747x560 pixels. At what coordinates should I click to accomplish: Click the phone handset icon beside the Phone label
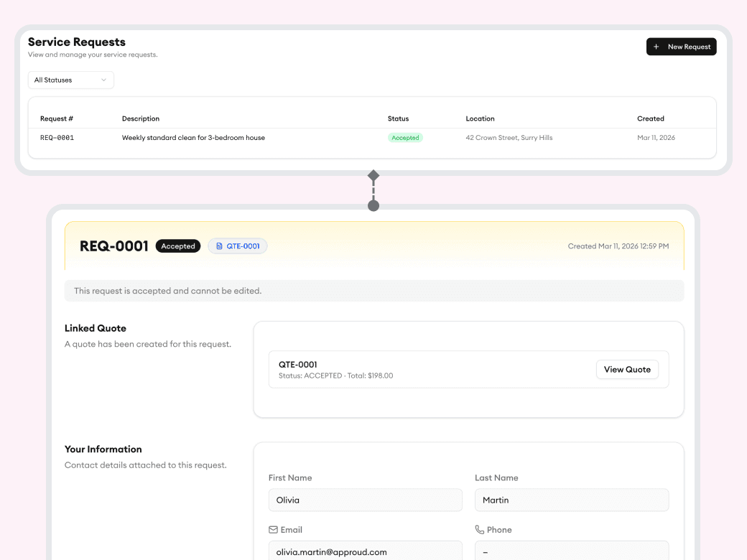click(478, 529)
